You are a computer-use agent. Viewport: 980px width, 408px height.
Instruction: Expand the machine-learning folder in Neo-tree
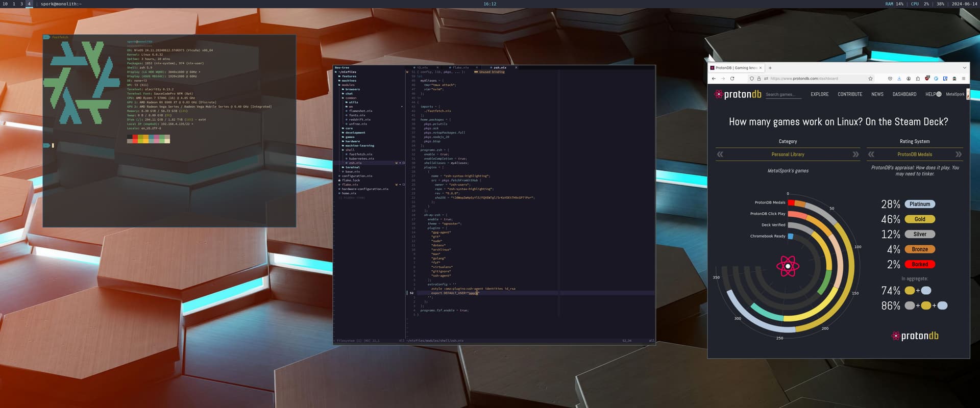point(359,146)
